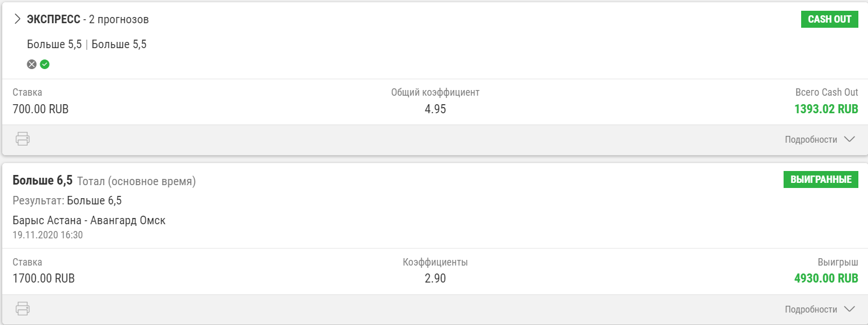The height and width of the screenshot is (325, 868).
Task: Click the ВЫИГРАННЫЕ status badge
Action: (821, 179)
